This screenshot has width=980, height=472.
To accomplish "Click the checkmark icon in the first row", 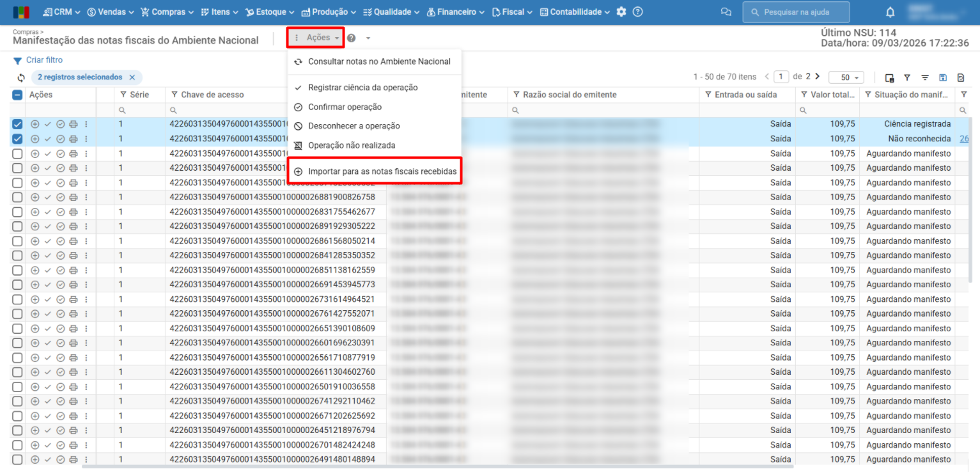I will pyautogui.click(x=48, y=124).
